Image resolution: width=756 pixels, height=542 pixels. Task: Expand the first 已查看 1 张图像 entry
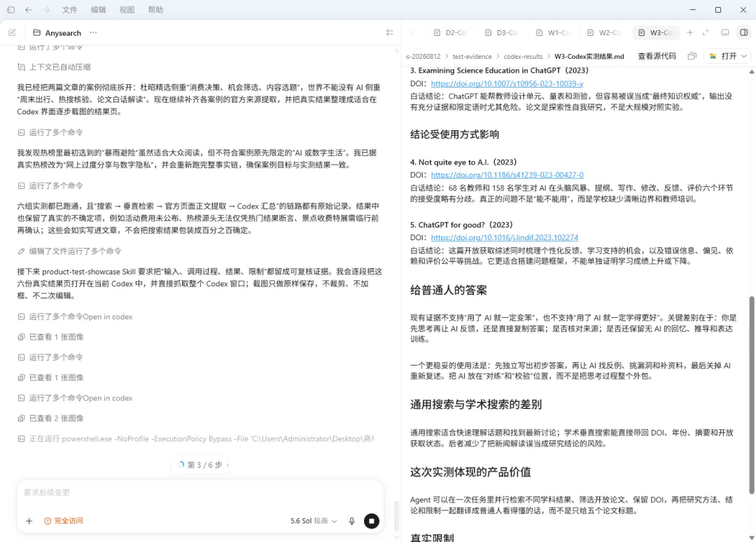pos(50,337)
